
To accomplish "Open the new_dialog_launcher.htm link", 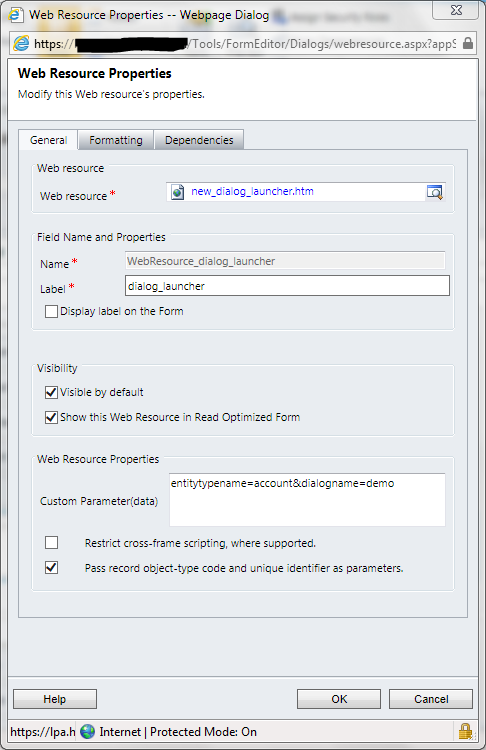I will click(x=252, y=191).
